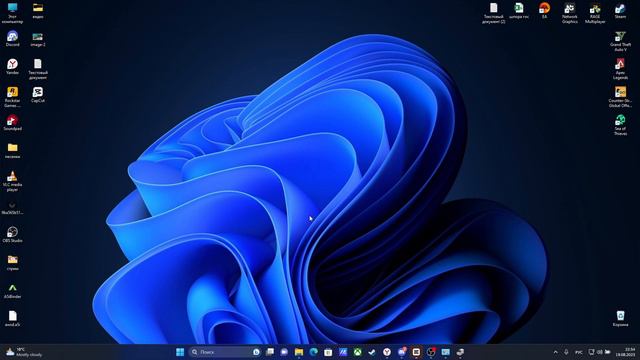Select the Этот компьютер desktop icon
Image resolution: width=640 pixels, height=360 pixels.
(12, 13)
